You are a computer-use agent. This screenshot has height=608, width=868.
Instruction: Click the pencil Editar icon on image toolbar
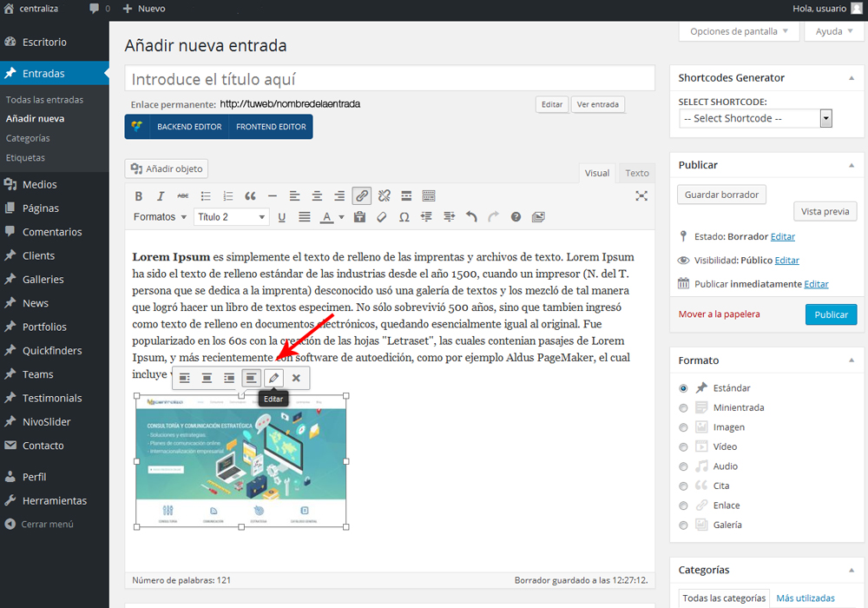click(x=274, y=378)
